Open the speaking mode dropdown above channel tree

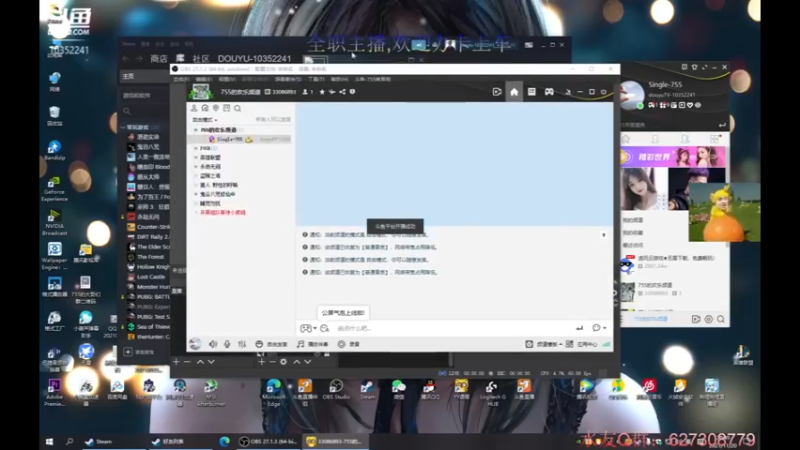(205, 120)
